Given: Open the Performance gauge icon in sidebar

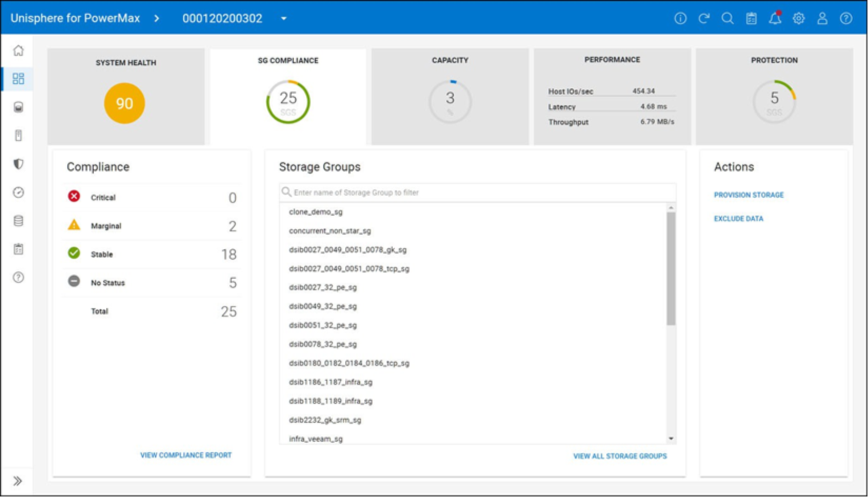Looking at the screenshot, I should 18,192.
